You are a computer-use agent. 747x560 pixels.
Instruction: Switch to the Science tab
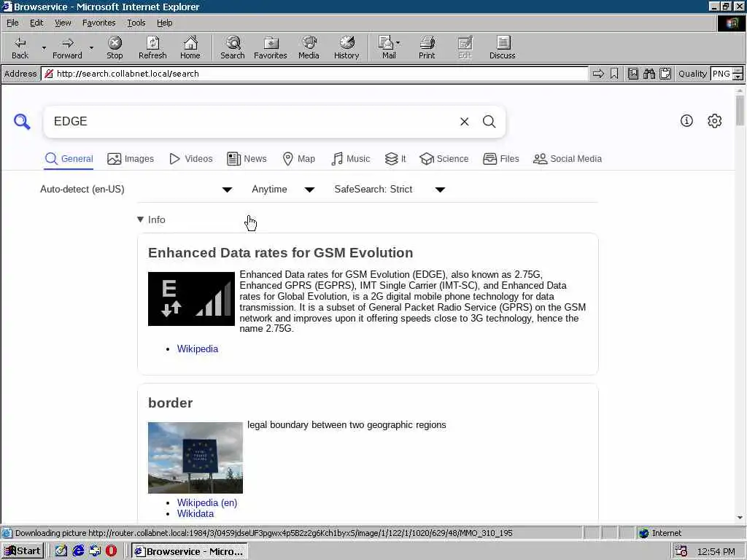click(x=444, y=158)
